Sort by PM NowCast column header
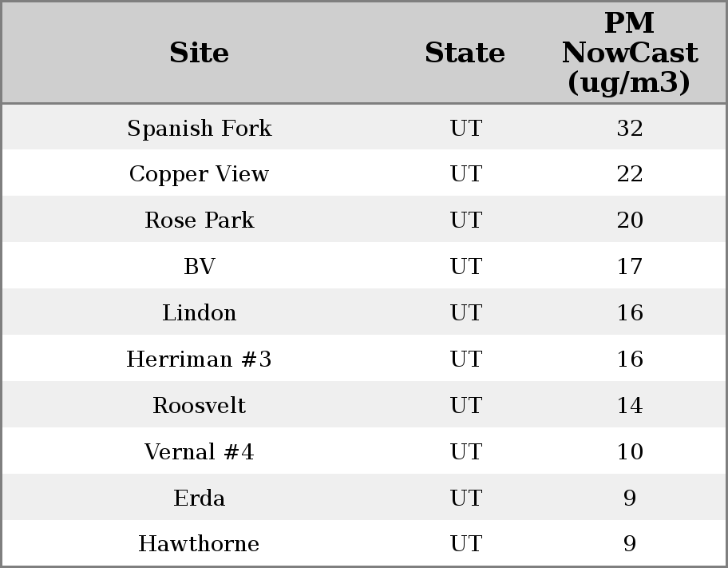This screenshot has width=728, height=568. click(x=629, y=54)
